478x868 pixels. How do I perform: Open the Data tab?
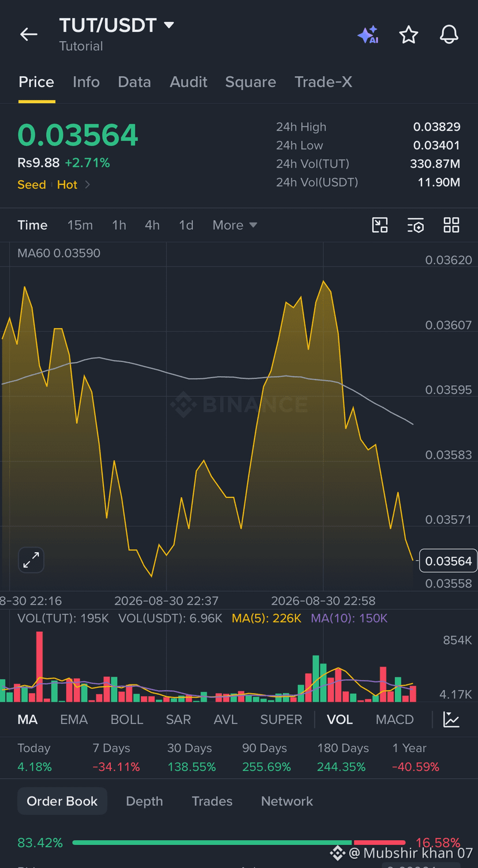coord(135,82)
